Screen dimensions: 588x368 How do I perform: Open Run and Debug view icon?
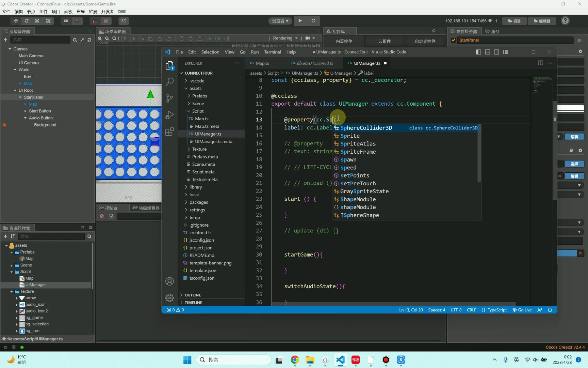pos(169,115)
